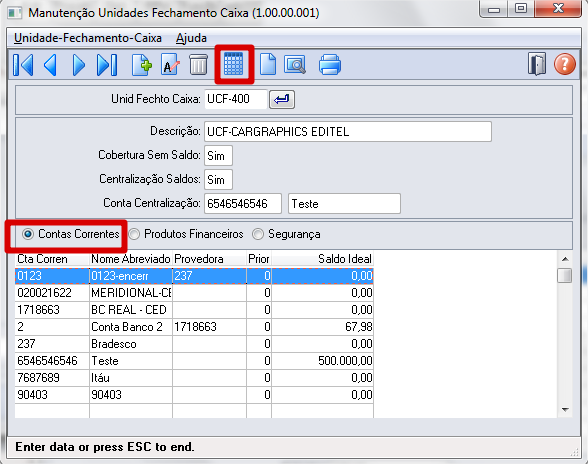
Task: Select the Bradesco row name
Action: click(x=130, y=344)
